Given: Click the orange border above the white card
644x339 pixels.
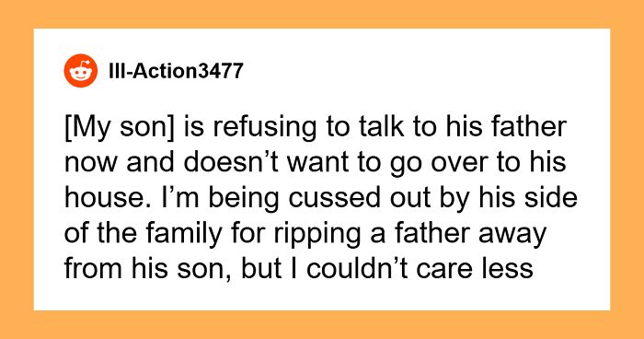Looking at the screenshot, I should [322, 15].
